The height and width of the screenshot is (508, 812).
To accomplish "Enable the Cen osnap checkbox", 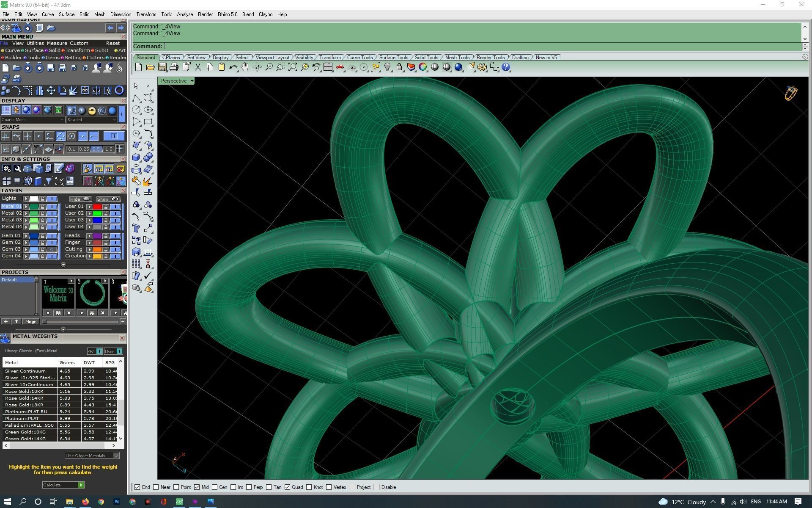I will point(215,487).
